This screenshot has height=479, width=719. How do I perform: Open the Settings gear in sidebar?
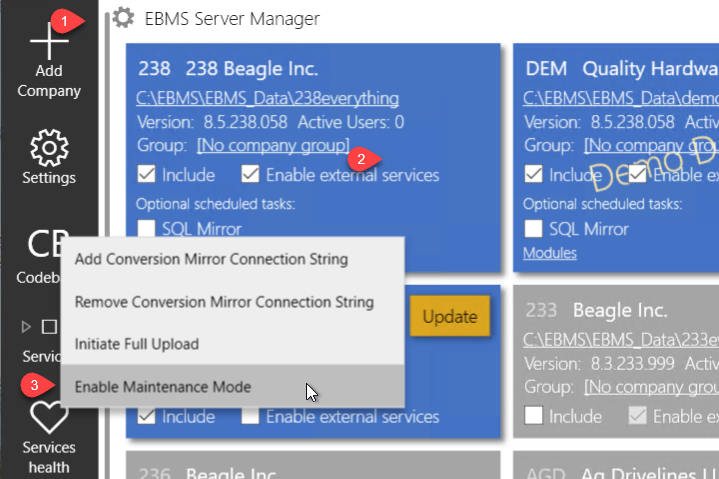click(49, 148)
